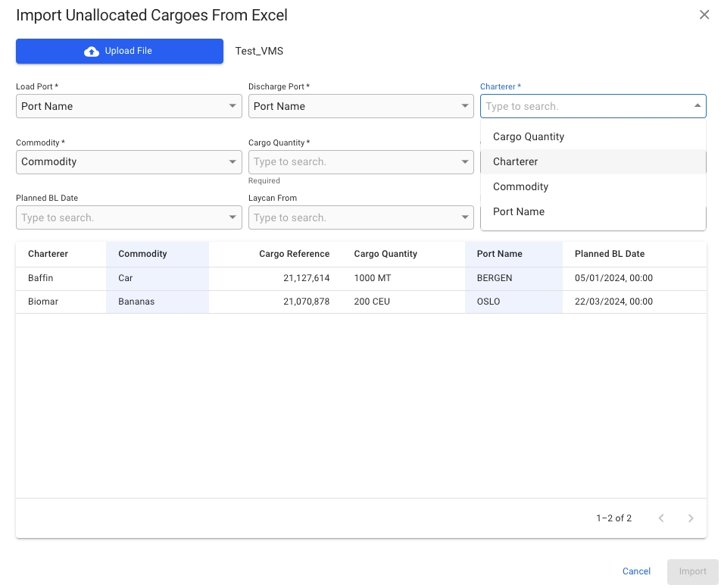Click the cloud upload icon
The image size is (721, 588).
[92, 52]
